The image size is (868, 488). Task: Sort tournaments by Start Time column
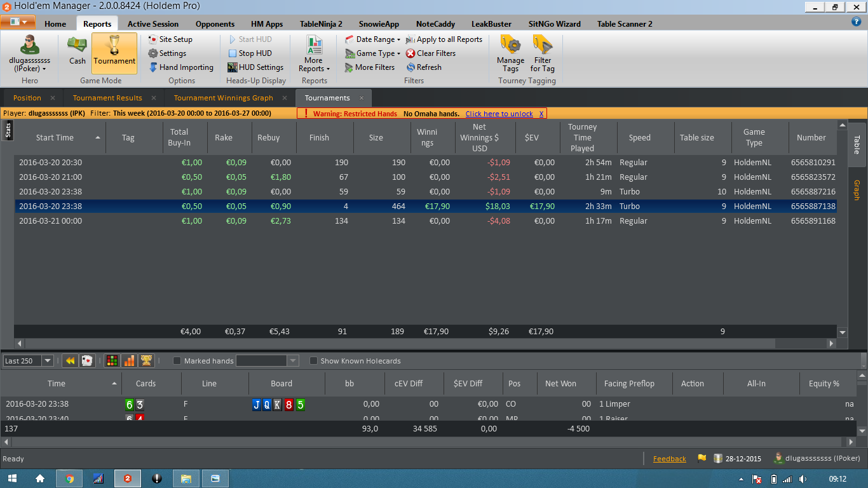59,137
